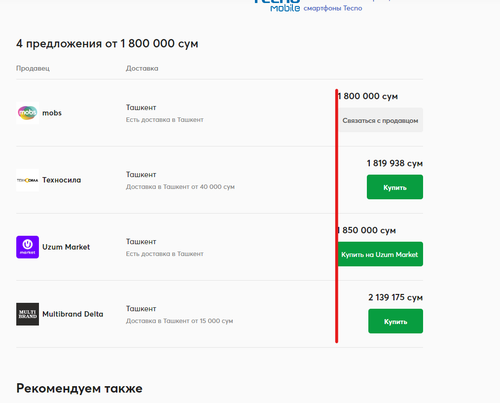The height and width of the screenshot is (403, 500).
Task: Click the purple Uzum Market logo
Action: (27, 247)
